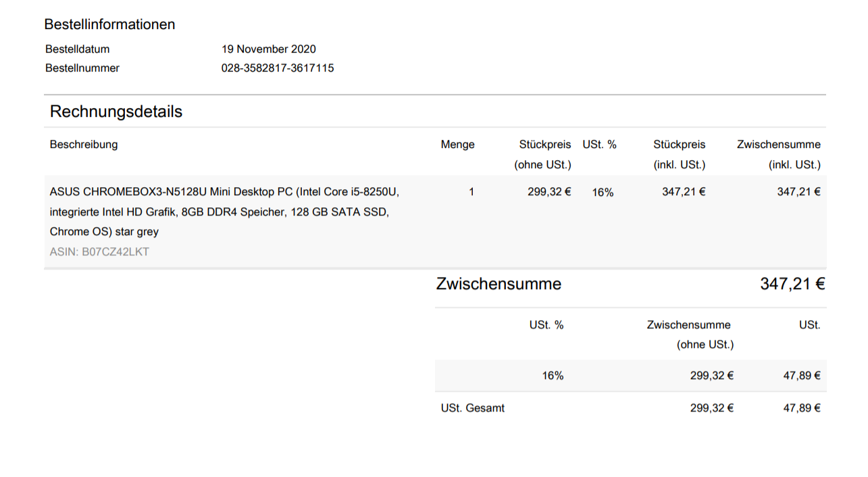Click the Bestellnummer label
The image size is (868, 477).
coord(82,68)
